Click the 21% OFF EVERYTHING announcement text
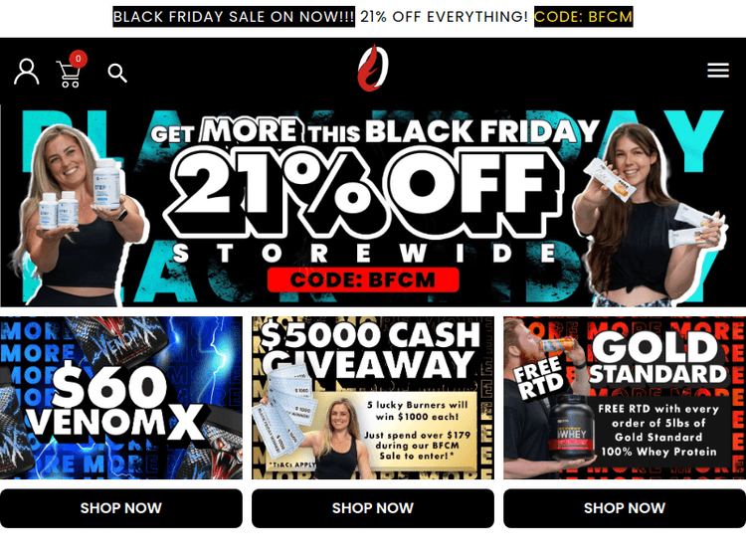Viewport: 746px width, 560px height. (x=444, y=17)
